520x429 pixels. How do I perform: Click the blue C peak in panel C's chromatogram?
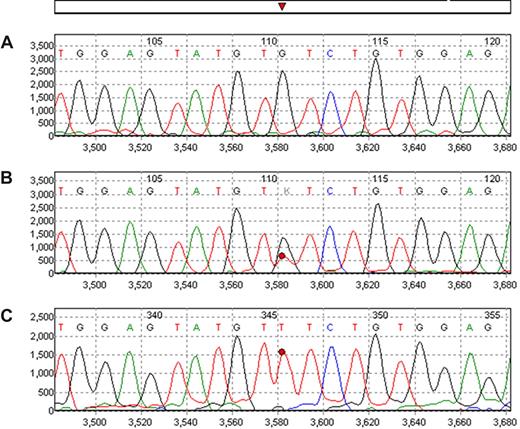click(x=331, y=378)
